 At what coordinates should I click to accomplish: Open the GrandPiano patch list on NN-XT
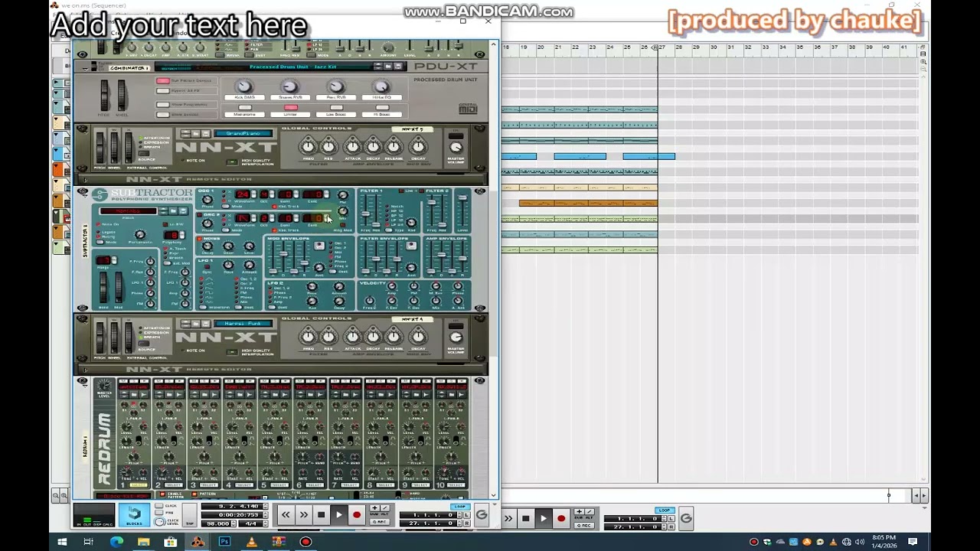(243, 133)
